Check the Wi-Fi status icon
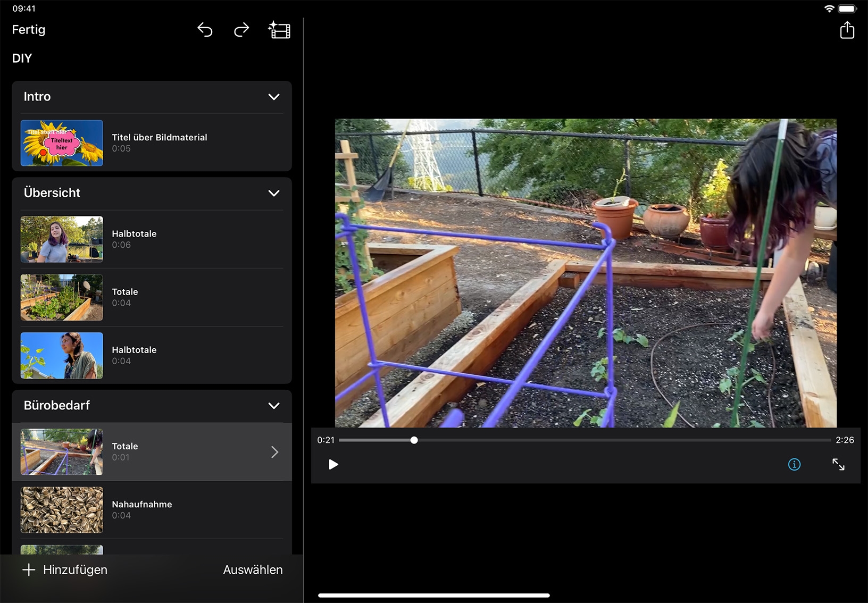The width and height of the screenshot is (868, 603). 829,9
